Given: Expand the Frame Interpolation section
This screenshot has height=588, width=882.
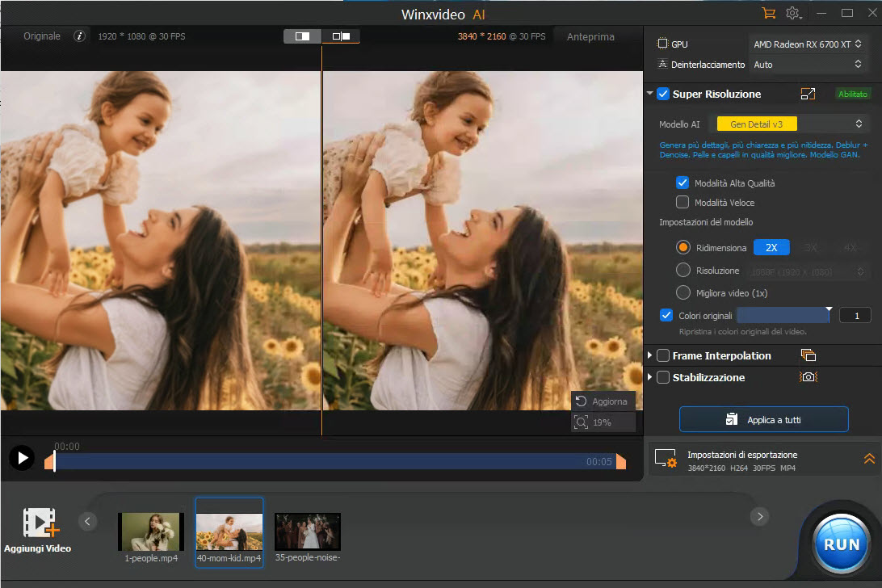Looking at the screenshot, I should point(649,355).
